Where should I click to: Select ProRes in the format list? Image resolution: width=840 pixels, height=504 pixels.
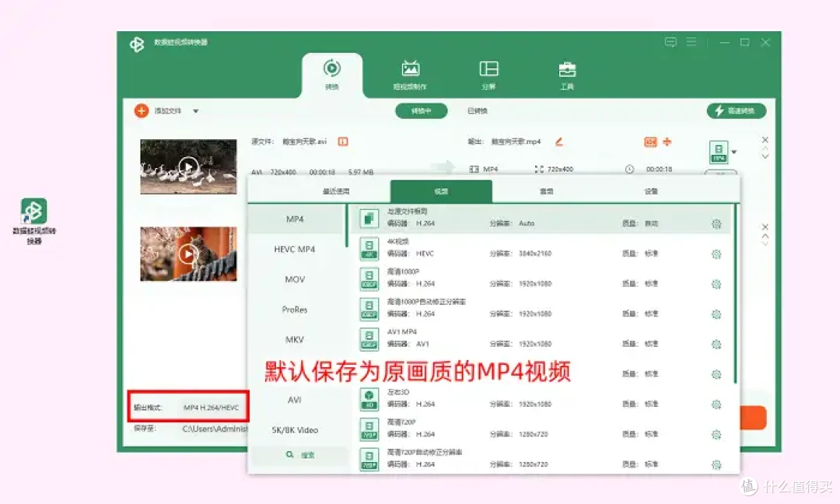pyautogui.click(x=295, y=309)
